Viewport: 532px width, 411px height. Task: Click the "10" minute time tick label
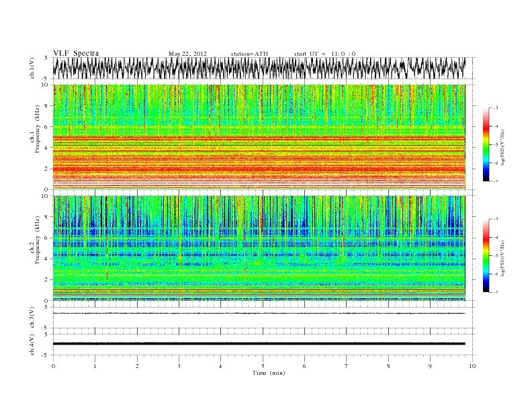pos(472,366)
